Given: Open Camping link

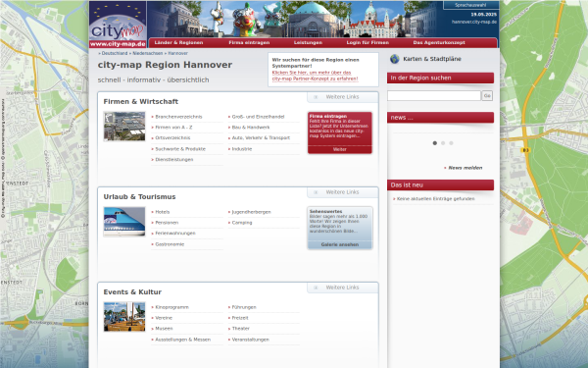Looking at the screenshot, I should coord(242,223).
